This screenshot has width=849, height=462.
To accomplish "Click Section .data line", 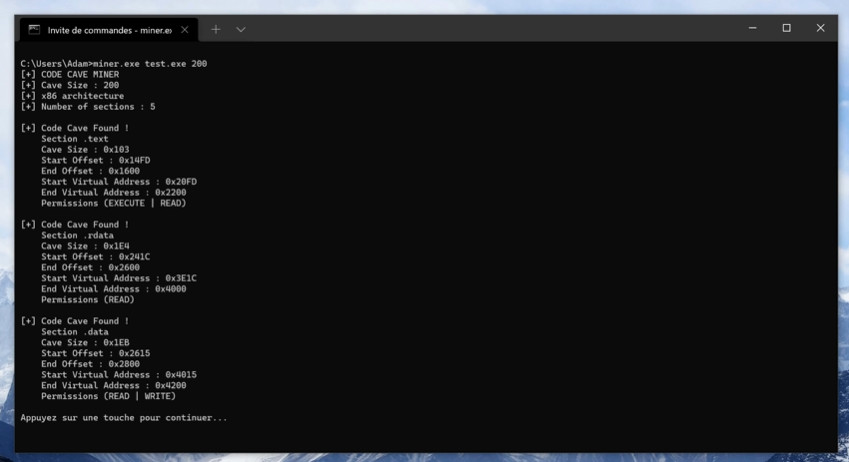I will tap(75, 331).
